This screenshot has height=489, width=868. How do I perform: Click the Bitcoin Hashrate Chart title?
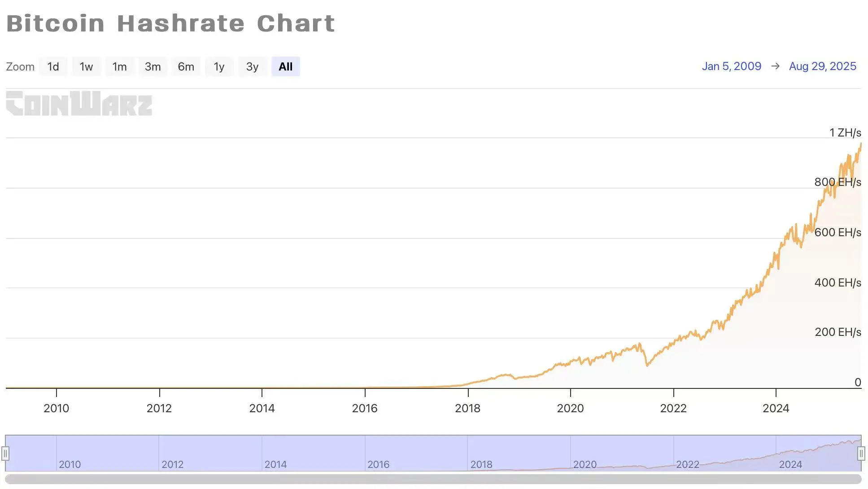pos(170,23)
